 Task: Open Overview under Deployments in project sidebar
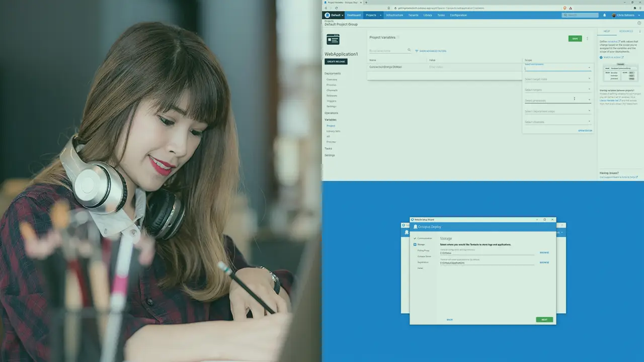[x=332, y=79]
